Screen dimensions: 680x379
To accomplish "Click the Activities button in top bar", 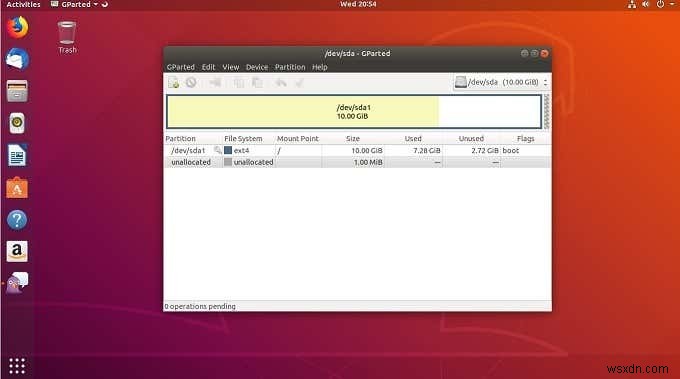I will [x=23, y=4].
